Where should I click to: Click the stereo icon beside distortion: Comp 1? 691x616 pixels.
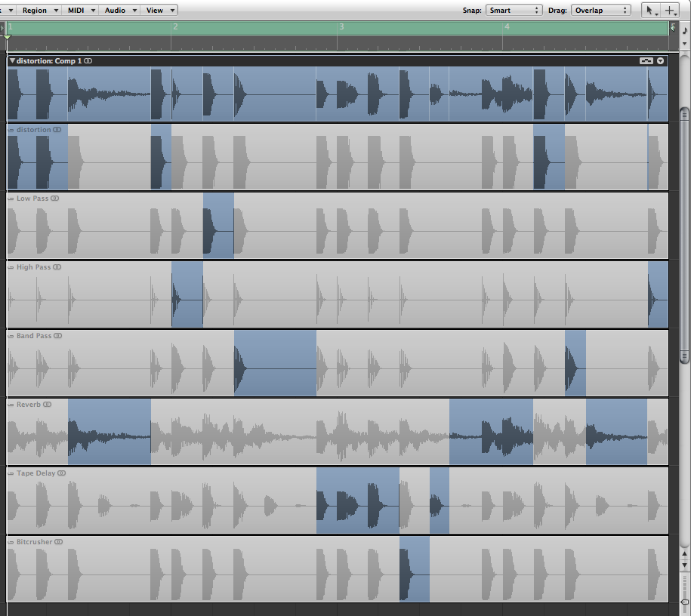[88, 61]
